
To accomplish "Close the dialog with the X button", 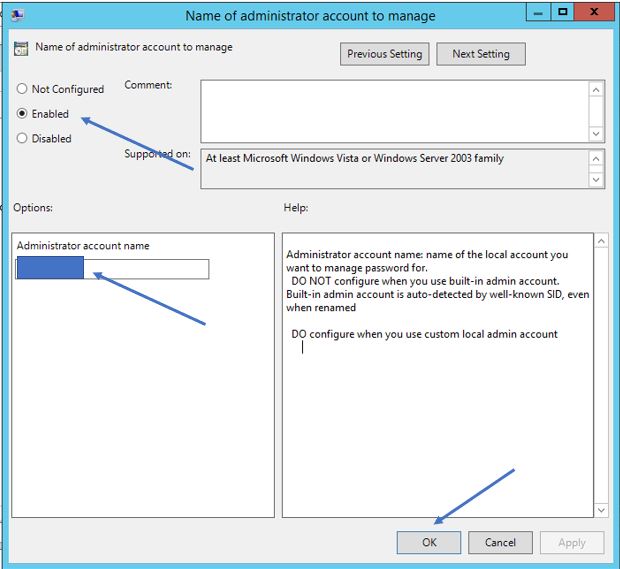I will [594, 12].
